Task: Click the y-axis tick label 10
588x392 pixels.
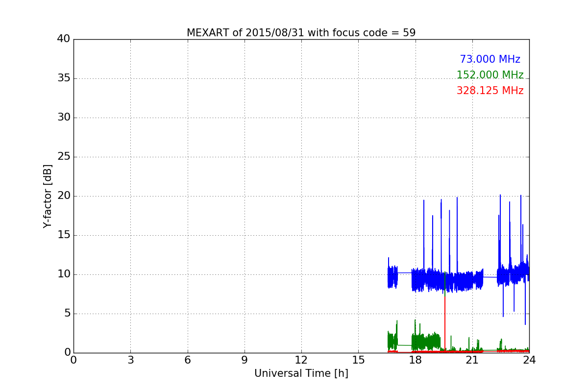Action: 64,274
